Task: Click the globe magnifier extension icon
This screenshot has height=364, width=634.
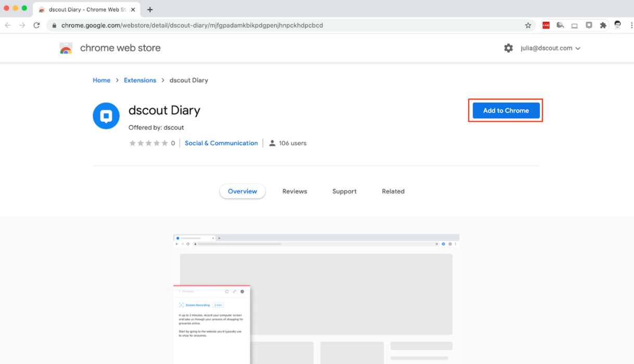Action: [x=561, y=25]
